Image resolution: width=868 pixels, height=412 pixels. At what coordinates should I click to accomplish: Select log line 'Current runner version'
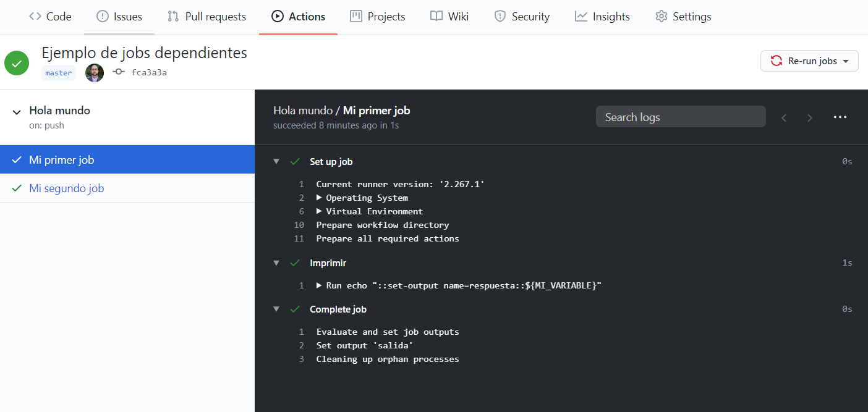pos(400,184)
